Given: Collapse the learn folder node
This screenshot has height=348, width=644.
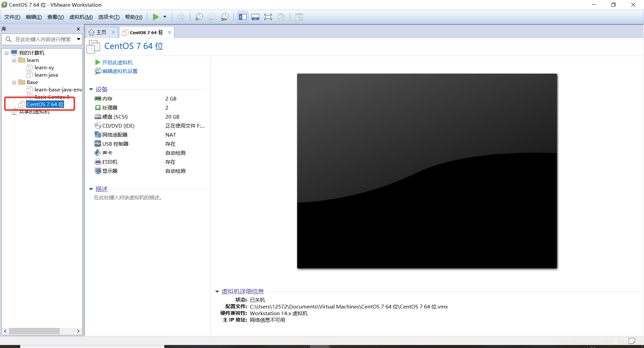Looking at the screenshot, I should [x=14, y=60].
